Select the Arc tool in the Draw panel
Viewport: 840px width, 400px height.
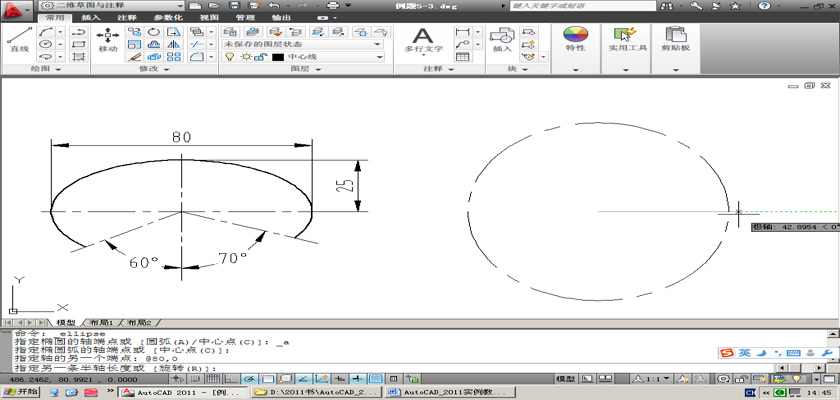47,32
